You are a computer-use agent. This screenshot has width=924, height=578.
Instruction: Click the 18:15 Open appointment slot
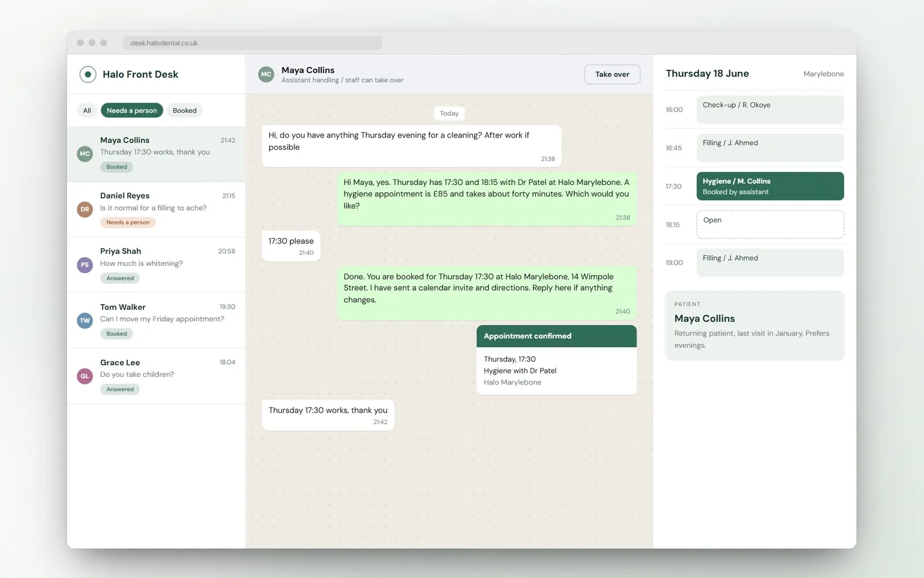pyautogui.click(x=770, y=224)
